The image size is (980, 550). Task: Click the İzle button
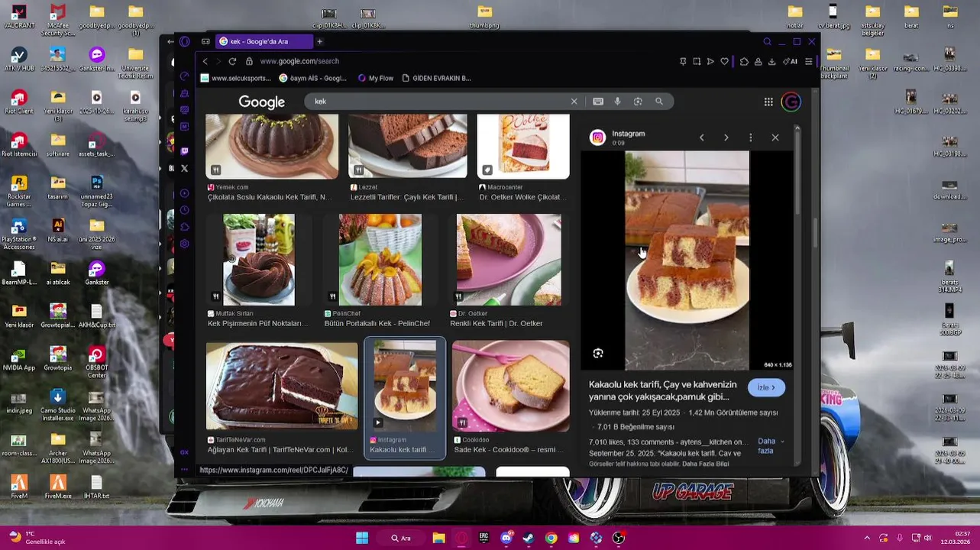(x=766, y=387)
